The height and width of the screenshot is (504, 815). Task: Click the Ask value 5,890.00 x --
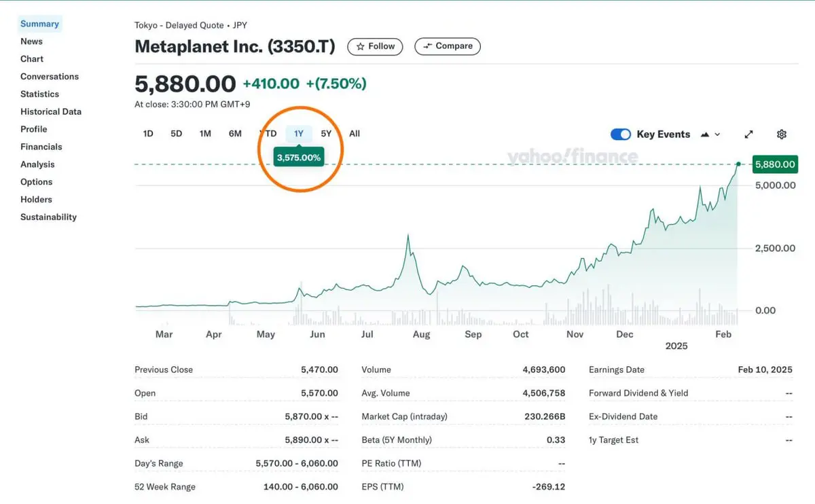click(x=311, y=440)
